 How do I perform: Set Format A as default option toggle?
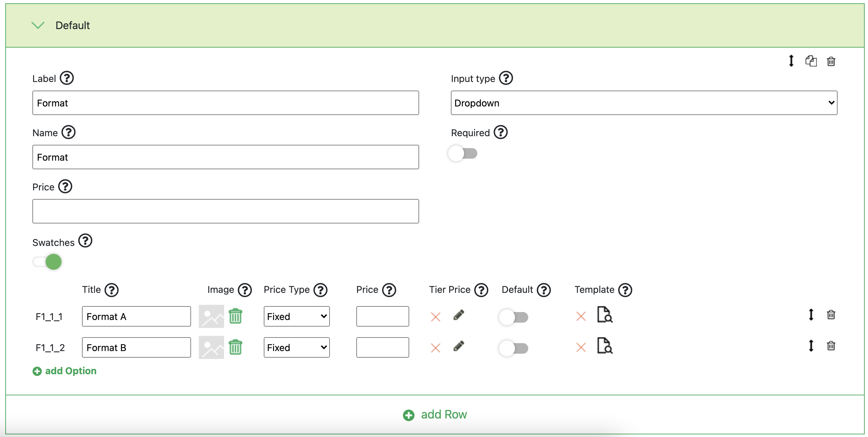tap(513, 317)
